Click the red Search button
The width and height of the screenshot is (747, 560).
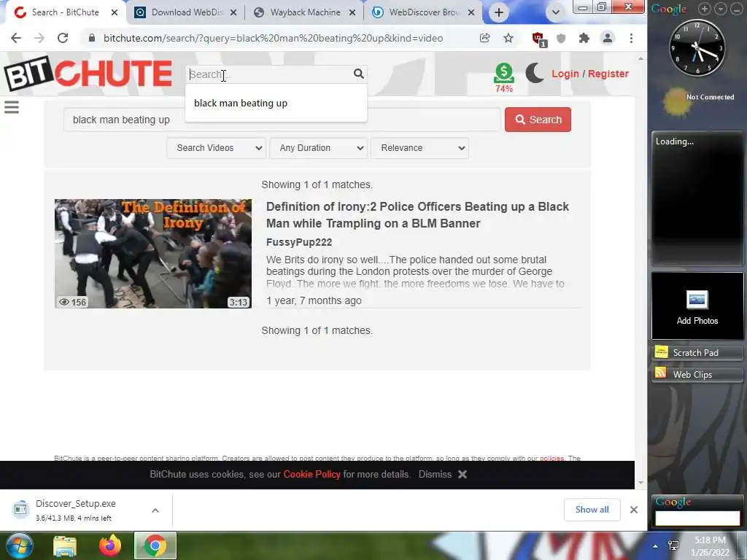[x=538, y=120]
